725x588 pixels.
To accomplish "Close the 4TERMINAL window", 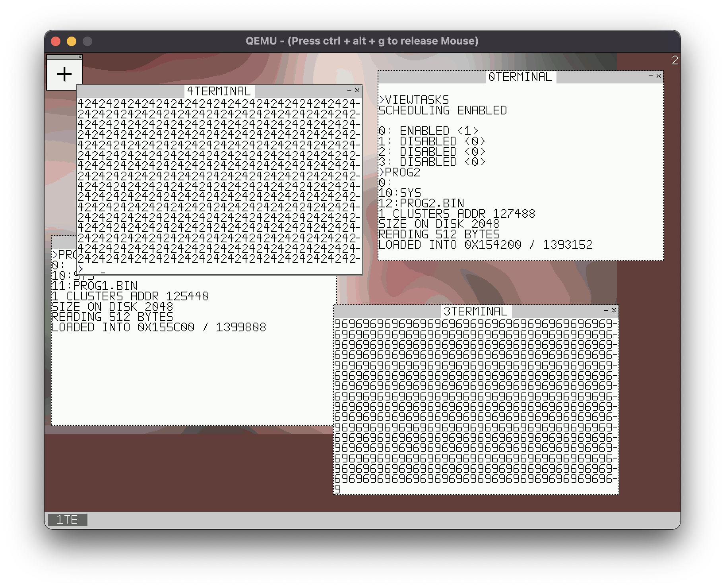I will tap(357, 91).
